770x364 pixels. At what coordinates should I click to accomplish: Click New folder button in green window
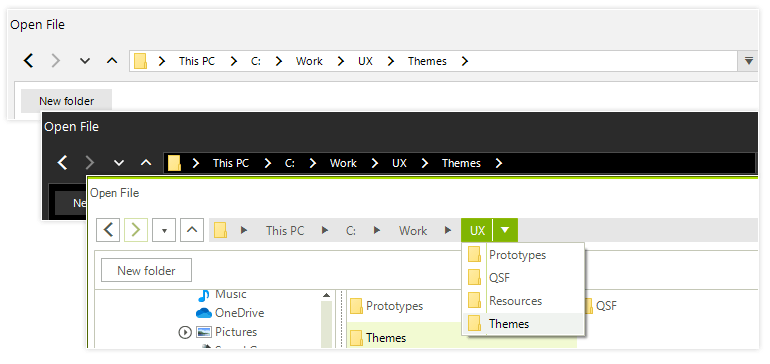pyautogui.click(x=146, y=271)
